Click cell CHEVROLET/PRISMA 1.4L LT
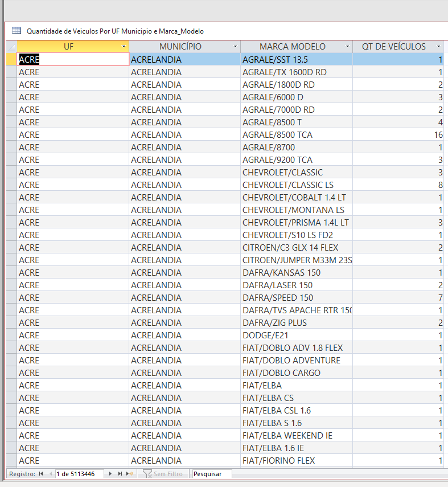Image resolution: width=448 pixels, height=487 pixels. pyautogui.click(x=297, y=222)
